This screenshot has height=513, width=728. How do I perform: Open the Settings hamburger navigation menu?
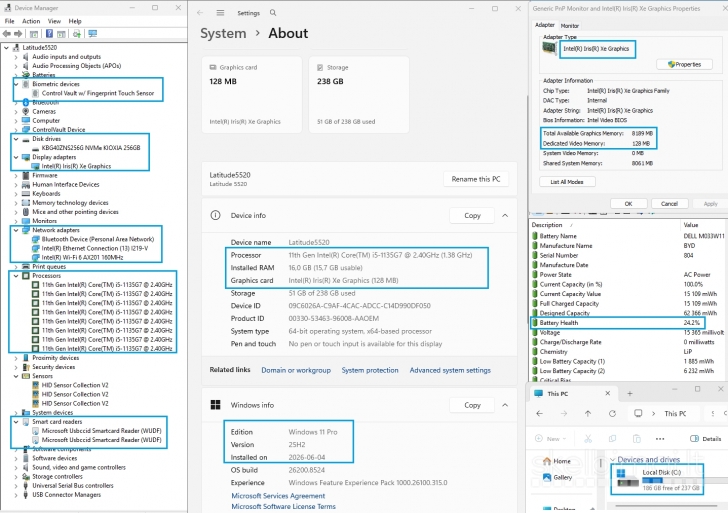221,13
